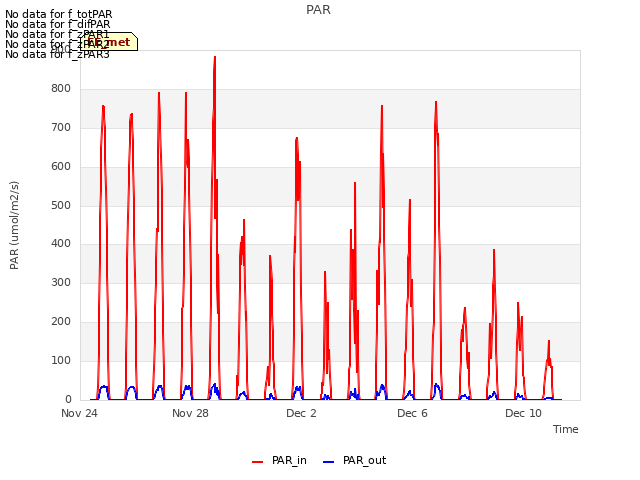The image size is (640, 480).
Task: Select the Dec 6 x-axis tick label
Action: (x=412, y=413)
